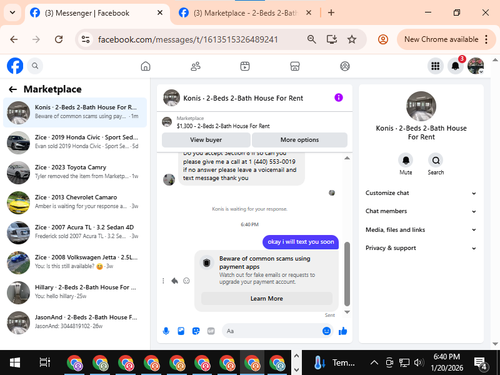The width and height of the screenshot is (500, 375).
Task: Switch to the Marketplace 2-Beds 2-Bath tab
Action: (245, 13)
